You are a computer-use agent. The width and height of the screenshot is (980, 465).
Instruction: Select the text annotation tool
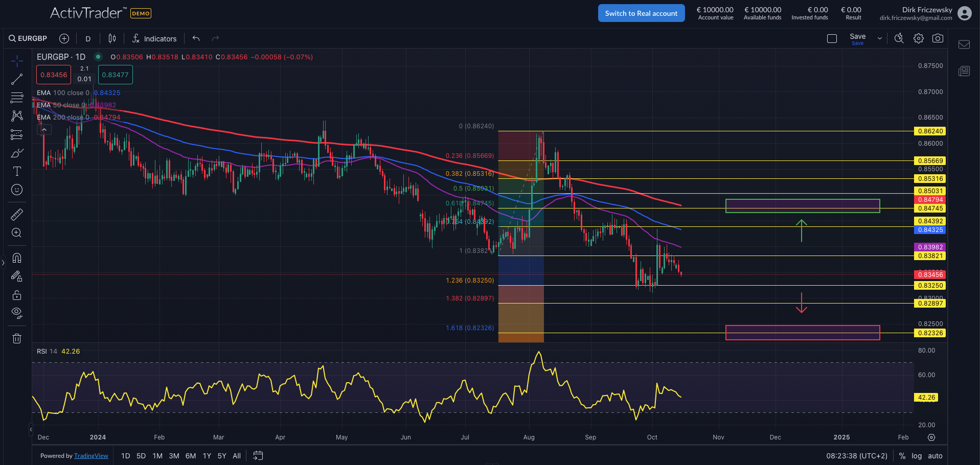[x=17, y=171]
